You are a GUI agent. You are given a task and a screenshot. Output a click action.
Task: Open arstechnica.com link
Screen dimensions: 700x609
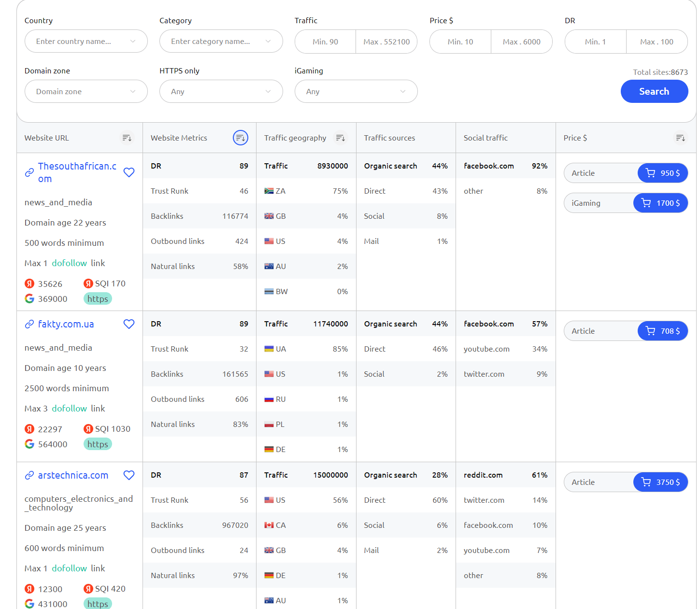click(73, 475)
